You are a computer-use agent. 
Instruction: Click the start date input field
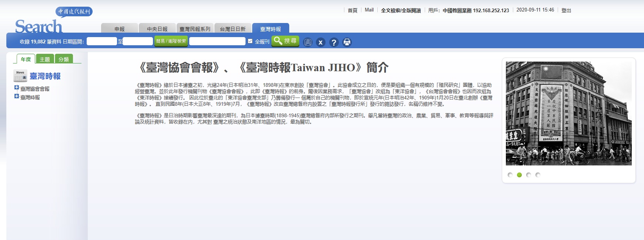point(102,41)
